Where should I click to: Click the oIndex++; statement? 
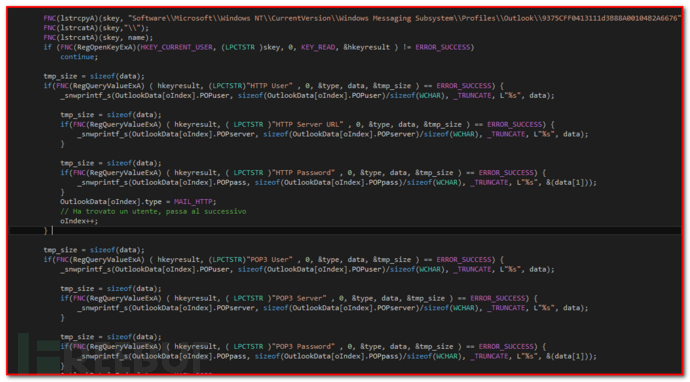79,221
